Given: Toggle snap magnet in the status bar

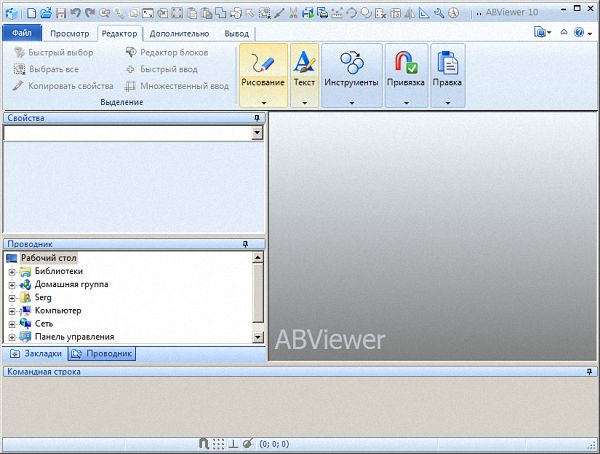Looking at the screenshot, I should (204, 443).
